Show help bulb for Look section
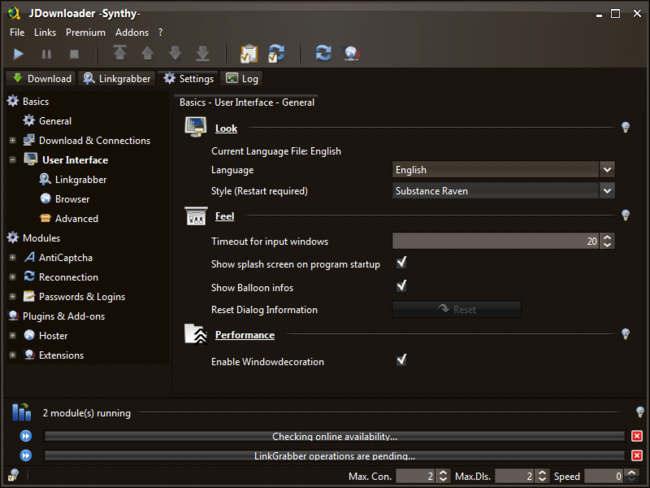650x488 pixels. tap(626, 127)
